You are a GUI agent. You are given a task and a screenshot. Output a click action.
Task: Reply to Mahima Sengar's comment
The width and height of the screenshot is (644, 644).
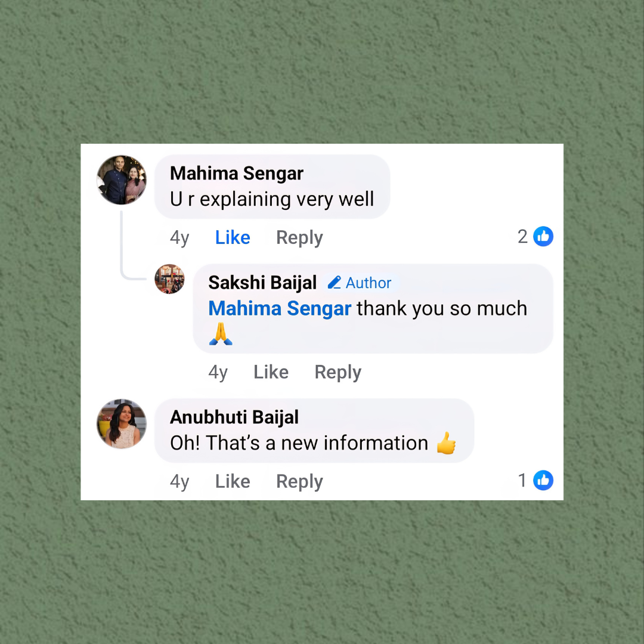coord(299,238)
